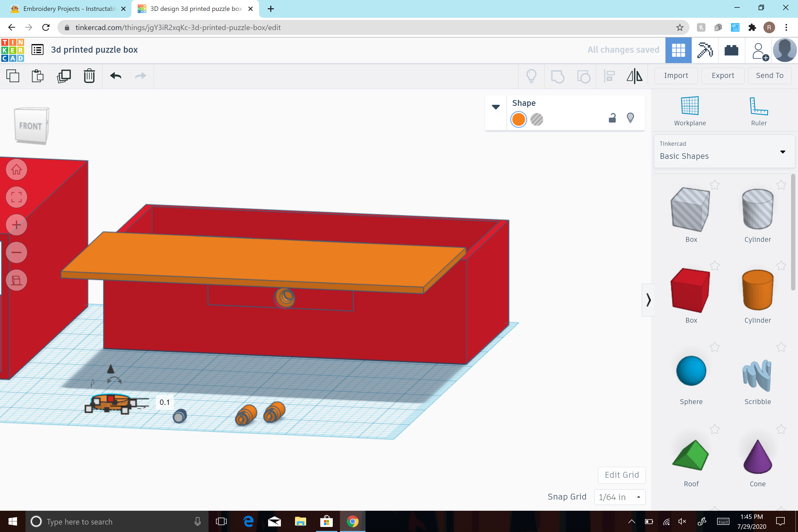Favorite the striped hole Cylinder shape
The height and width of the screenshot is (532, 798).
(781, 185)
